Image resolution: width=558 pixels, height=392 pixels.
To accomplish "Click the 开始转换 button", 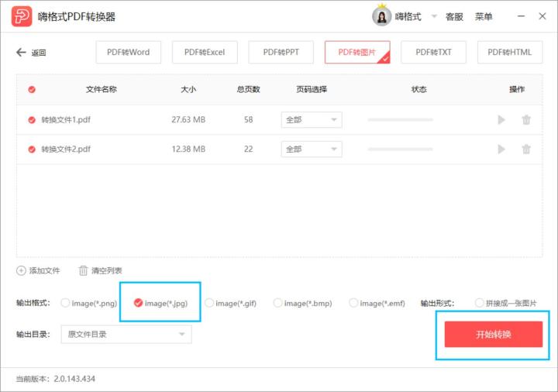I will (x=493, y=334).
